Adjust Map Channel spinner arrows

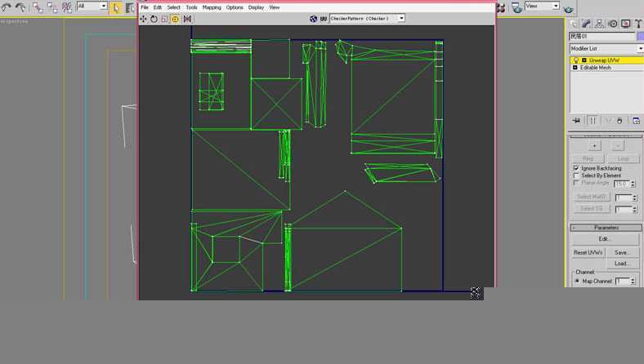[x=633, y=281]
